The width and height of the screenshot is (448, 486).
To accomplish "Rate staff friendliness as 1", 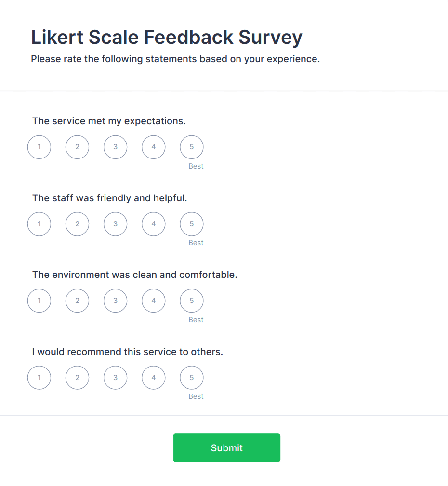I will point(39,224).
